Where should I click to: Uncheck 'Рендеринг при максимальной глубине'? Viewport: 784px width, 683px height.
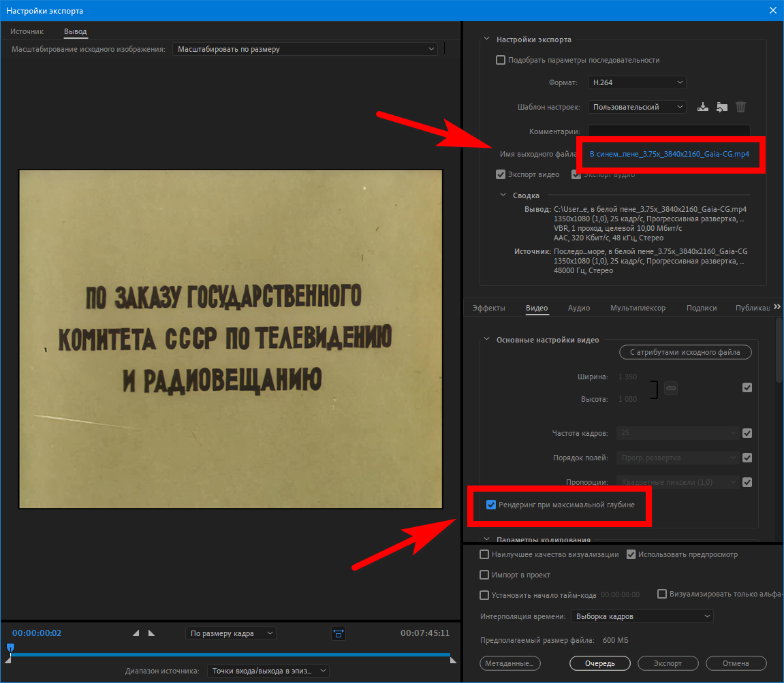490,505
